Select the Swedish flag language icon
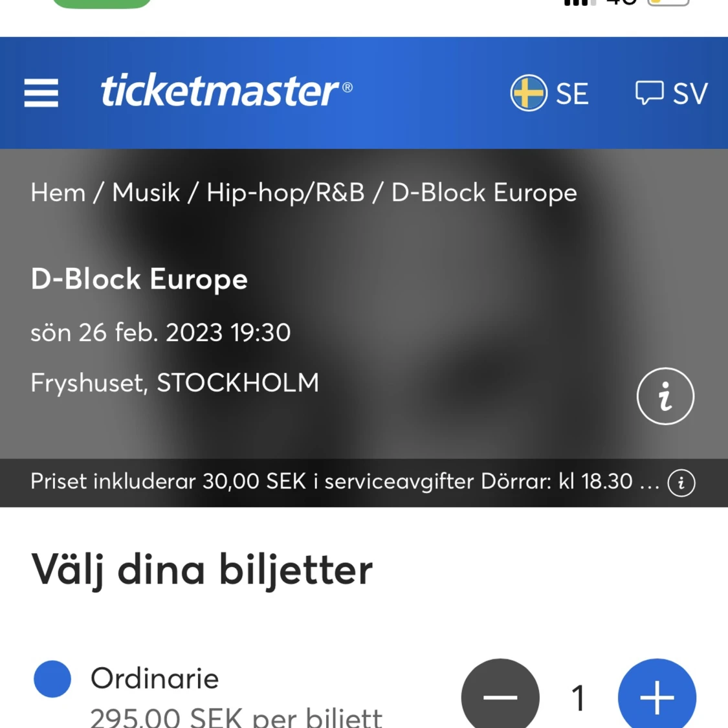The height and width of the screenshot is (728, 728). [529, 93]
